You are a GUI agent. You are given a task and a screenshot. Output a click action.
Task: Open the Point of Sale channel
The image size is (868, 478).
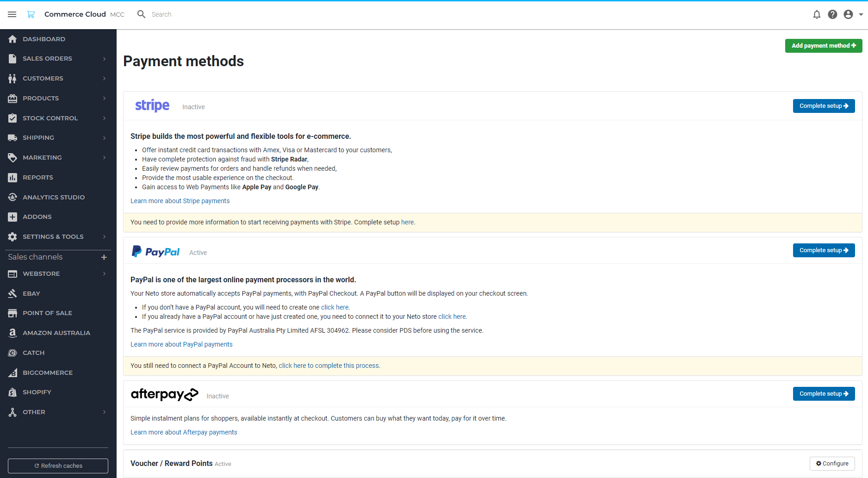click(x=58, y=313)
